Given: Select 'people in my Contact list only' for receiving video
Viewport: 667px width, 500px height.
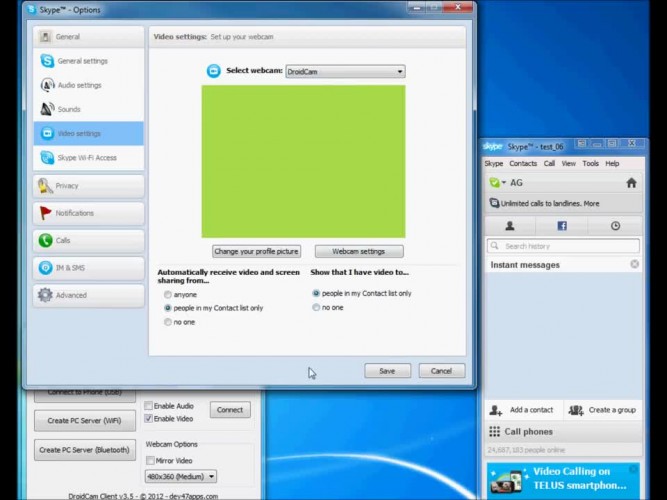Looking at the screenshot, I should click(168, 308).
